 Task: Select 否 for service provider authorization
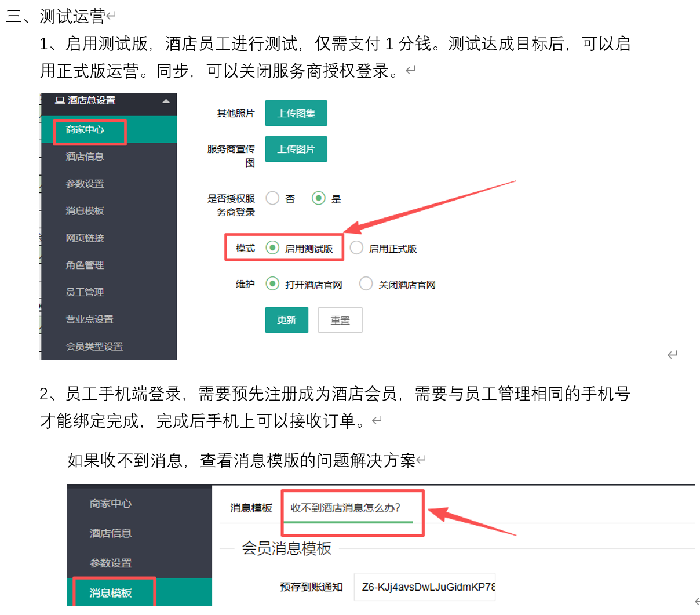coord(272,198)
